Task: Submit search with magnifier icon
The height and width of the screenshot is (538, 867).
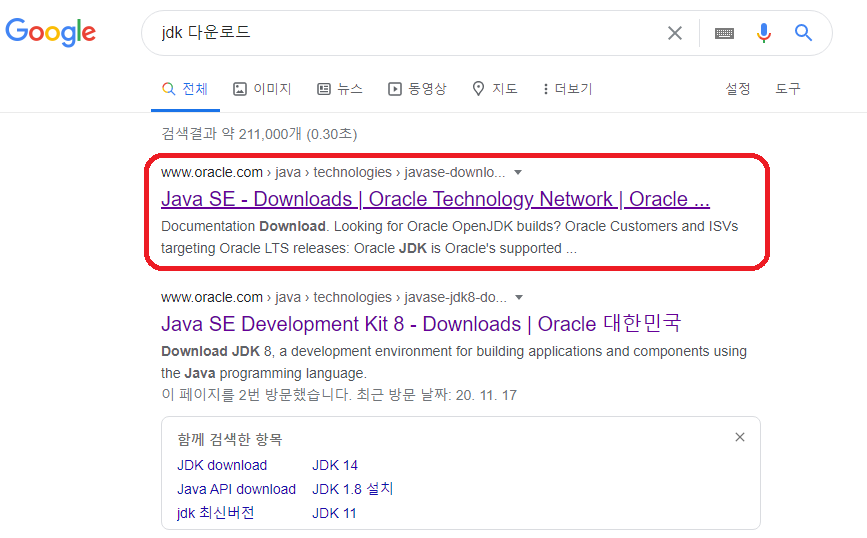Action: point(803,33)
